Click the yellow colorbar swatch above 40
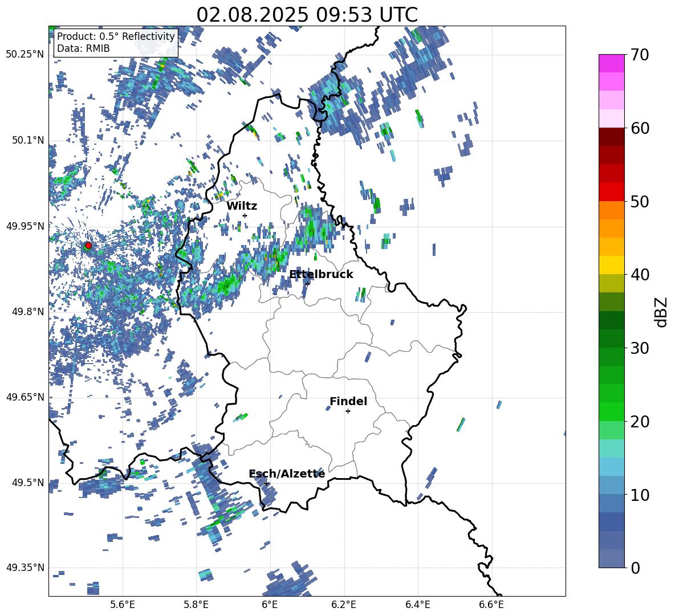Image resolution: width=675 pixels, height=616 pixels. pyautogui.click(x=611, y=265)
